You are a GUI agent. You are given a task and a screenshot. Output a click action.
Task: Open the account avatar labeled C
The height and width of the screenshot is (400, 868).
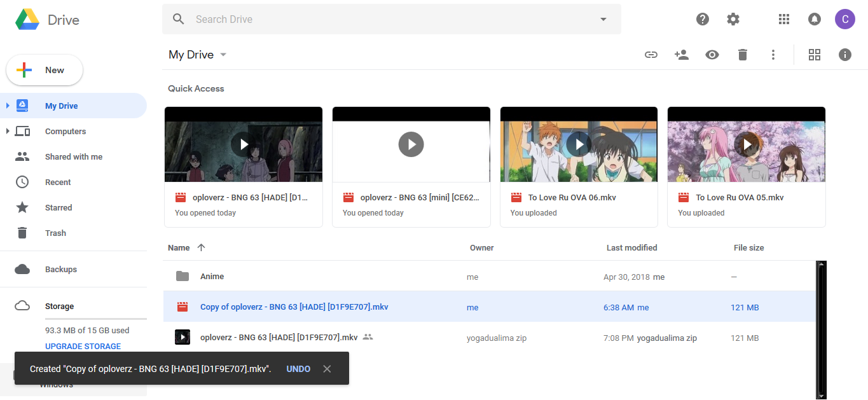(x=845, y=19)
